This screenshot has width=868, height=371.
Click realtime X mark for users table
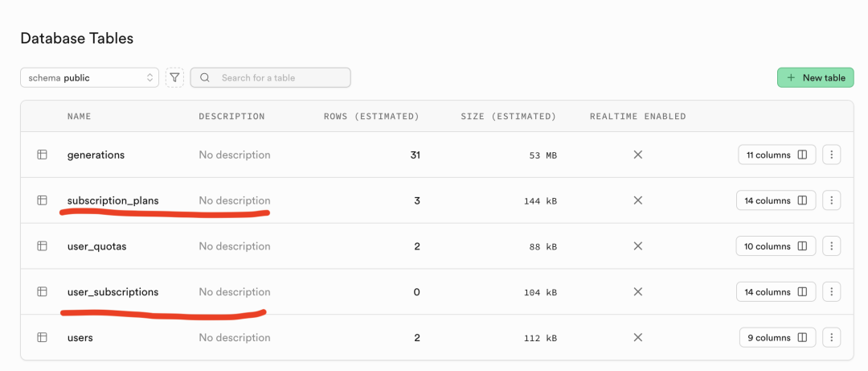(x=637, y=338)
